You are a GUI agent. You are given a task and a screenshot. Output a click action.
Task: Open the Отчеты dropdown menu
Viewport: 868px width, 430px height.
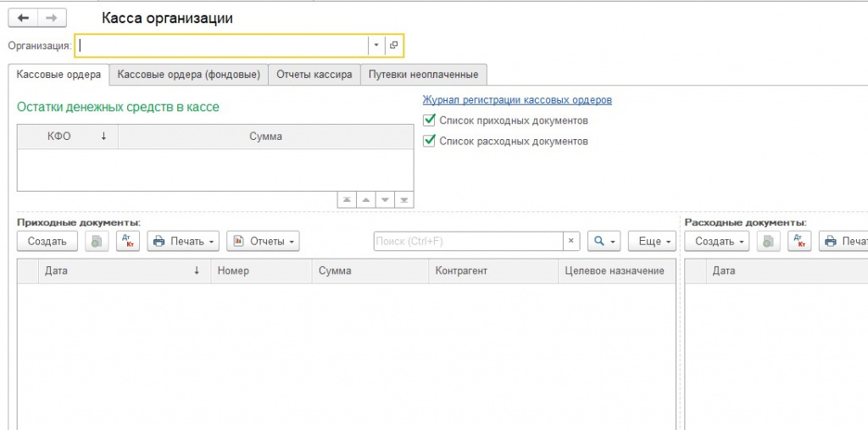[263, 241]
